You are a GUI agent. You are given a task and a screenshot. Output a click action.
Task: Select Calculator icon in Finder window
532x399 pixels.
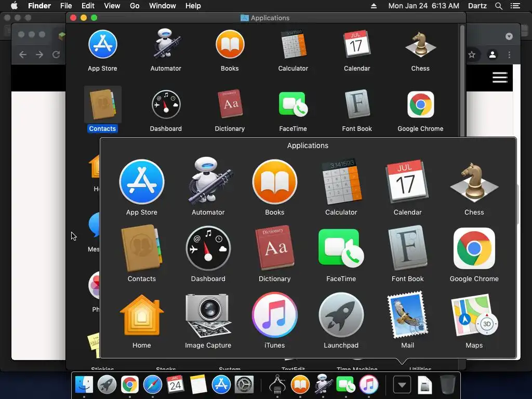click(293, 44)
